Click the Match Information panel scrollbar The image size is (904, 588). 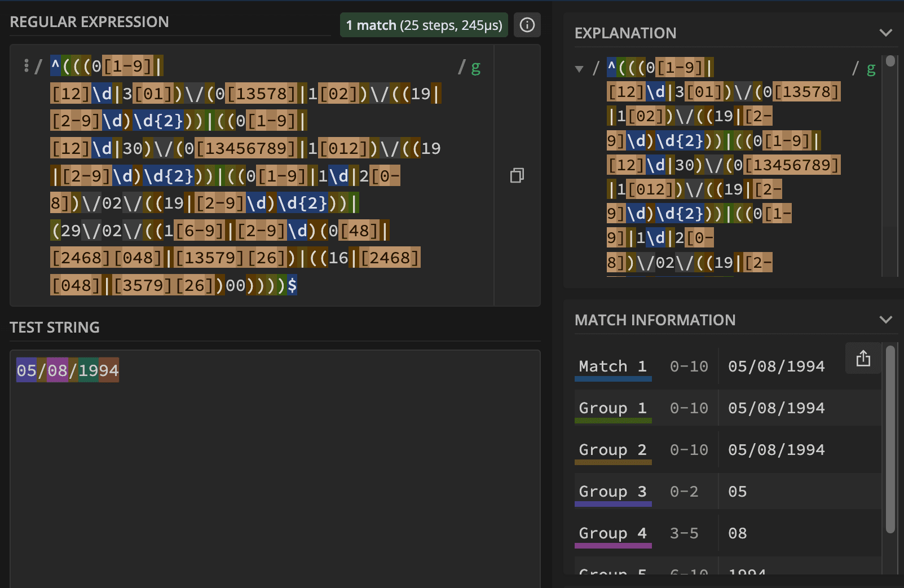890,440
